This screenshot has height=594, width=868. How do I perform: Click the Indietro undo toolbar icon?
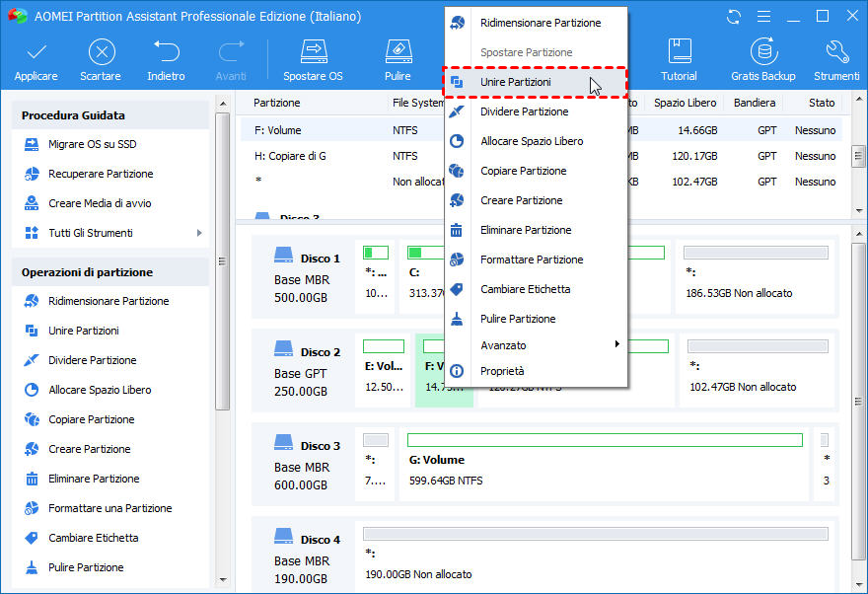pyautogui.click(x=166, y=60)
